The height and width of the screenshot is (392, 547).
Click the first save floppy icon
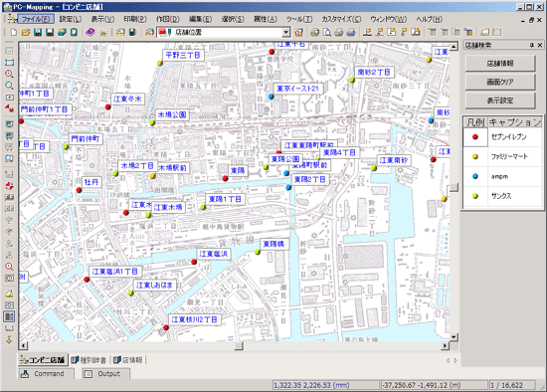pyautogui.click(x=38, y=33)
